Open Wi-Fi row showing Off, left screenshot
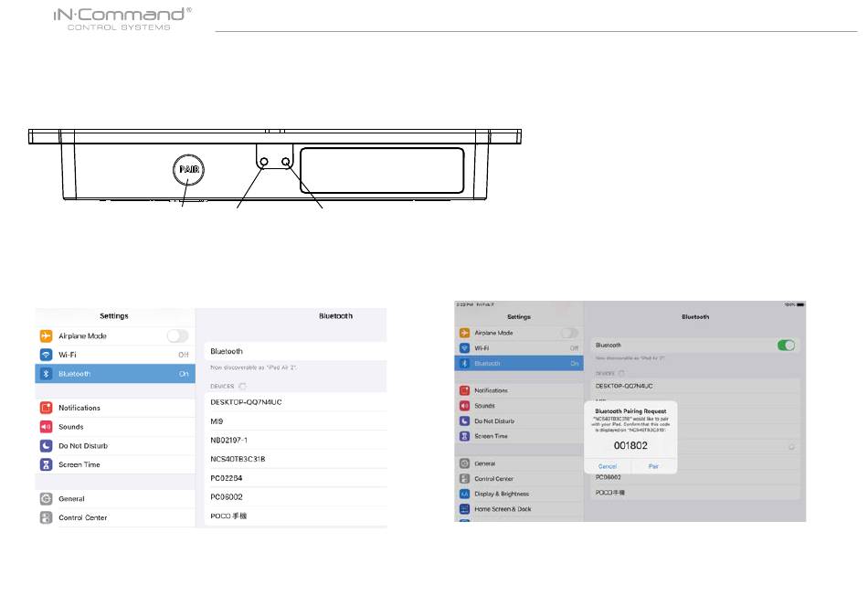Viewport: 868px width, 596px height. (115, 355)
